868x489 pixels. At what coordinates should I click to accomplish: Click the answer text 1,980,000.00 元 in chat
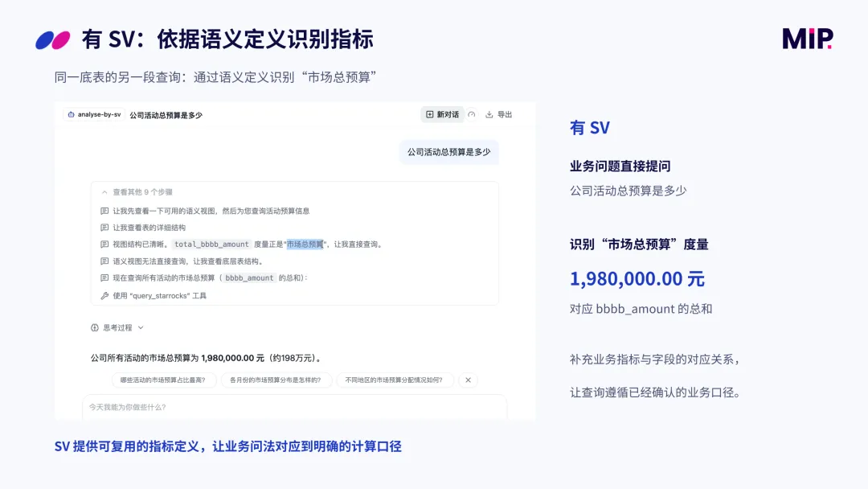coord(232,358)
